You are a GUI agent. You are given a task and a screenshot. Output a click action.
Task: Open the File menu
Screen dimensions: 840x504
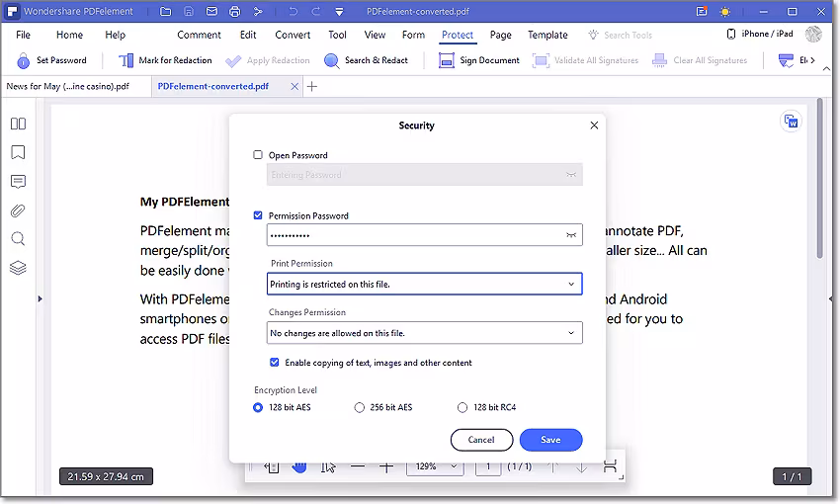point(23,35)
